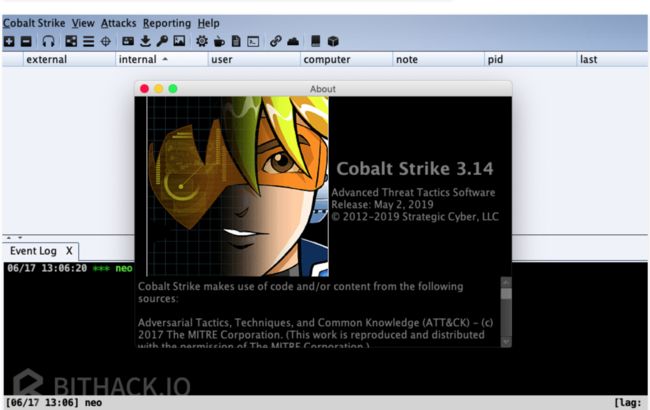
Task: Open help via the book icon
Action: click(315, 41)
